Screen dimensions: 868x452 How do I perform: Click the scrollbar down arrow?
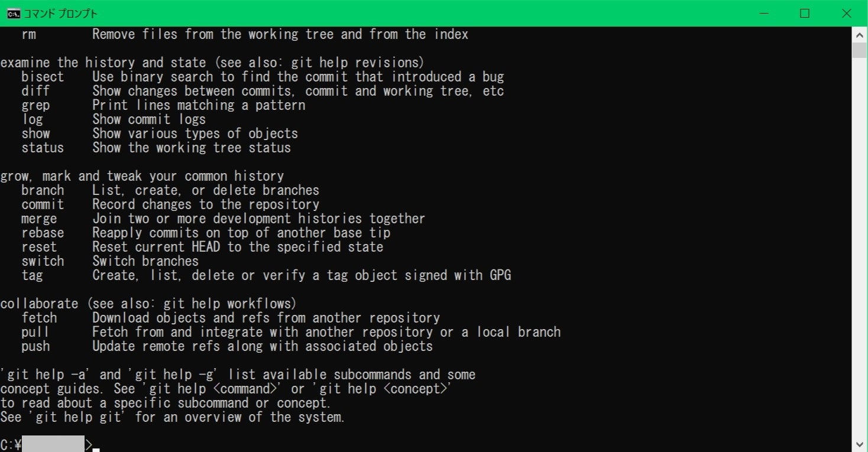click(x=859, y=444)
